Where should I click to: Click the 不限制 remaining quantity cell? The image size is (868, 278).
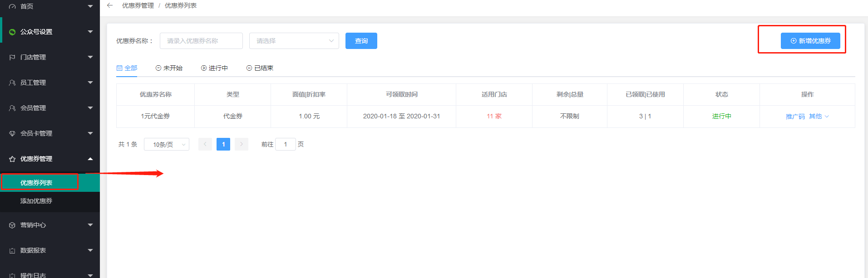(570, 117)
